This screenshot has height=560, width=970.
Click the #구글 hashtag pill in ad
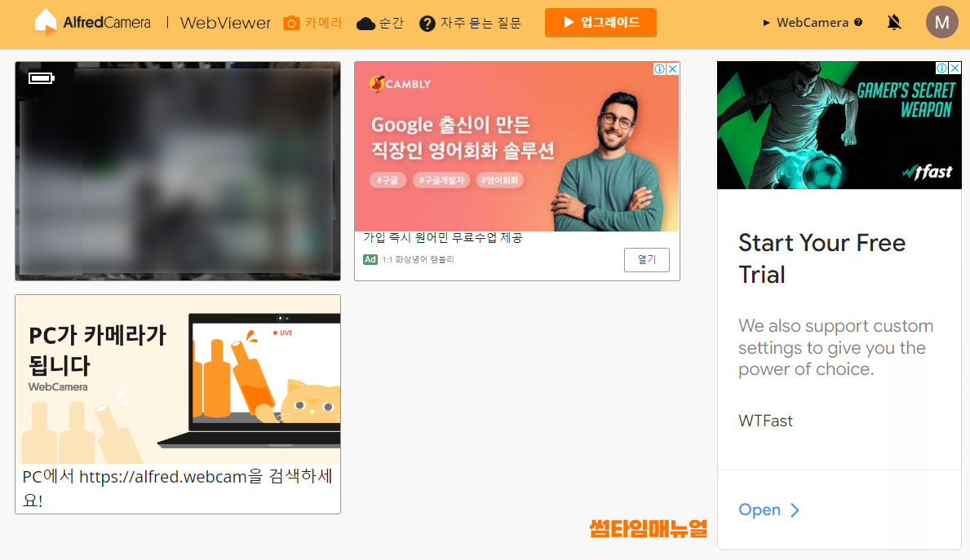[x=388, y=180]
